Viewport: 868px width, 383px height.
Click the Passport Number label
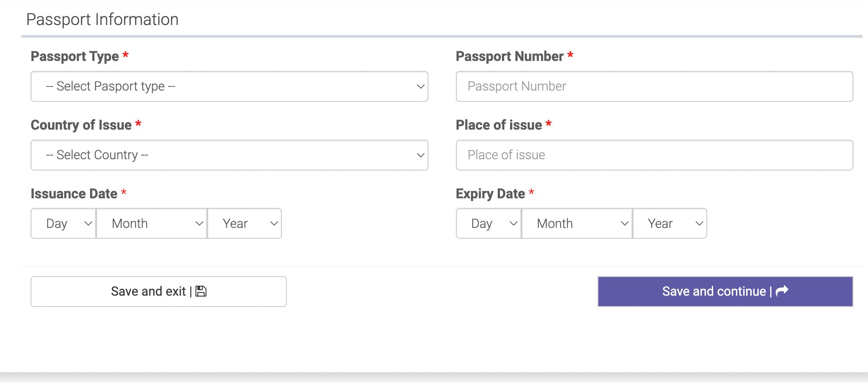[x=510, y=56]
